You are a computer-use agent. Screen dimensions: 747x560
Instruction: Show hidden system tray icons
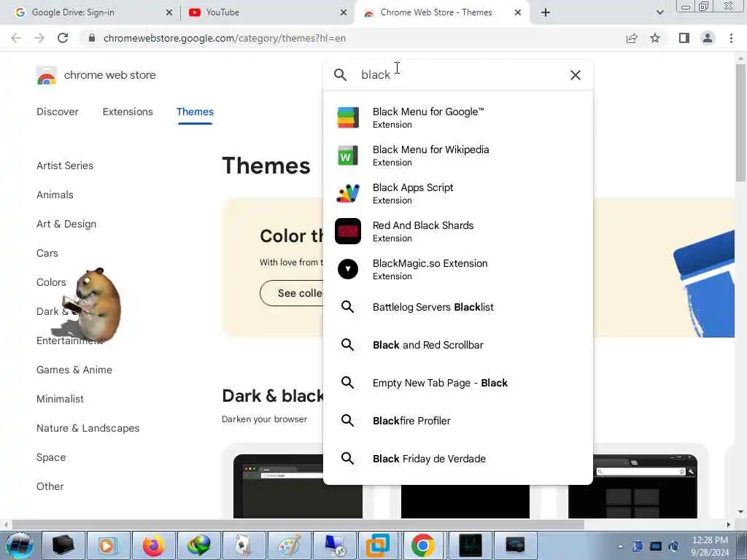(x=620, y=546)
